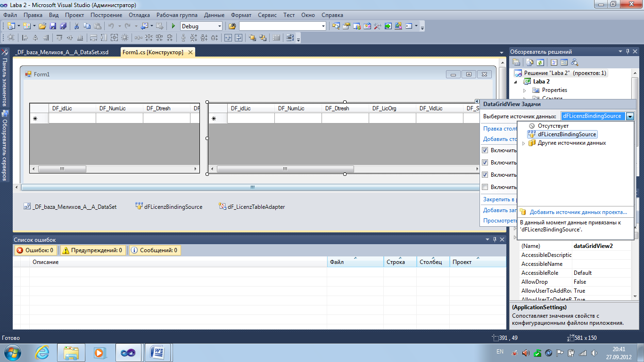Select Отсутствует in the data source list
Image resolution: width=644 pixels, height=362 pixels.
[553, 126]
